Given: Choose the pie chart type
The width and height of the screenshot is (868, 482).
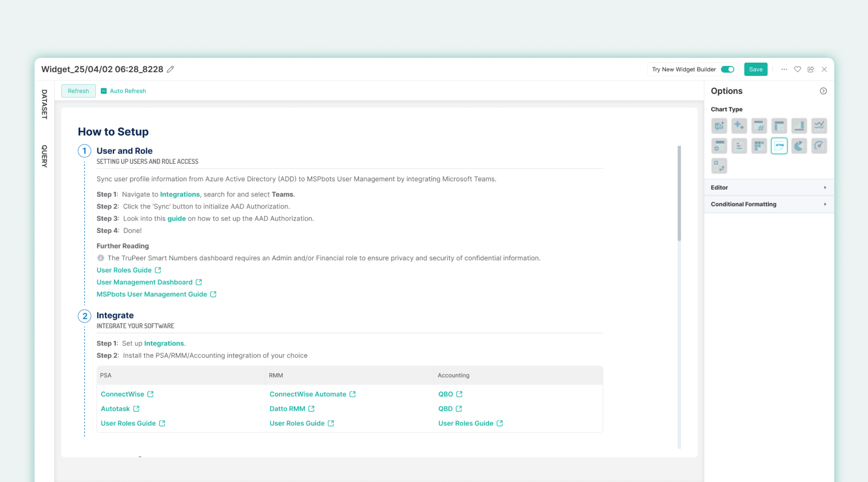Looking at the screenshot, I should tap(799, 146).
